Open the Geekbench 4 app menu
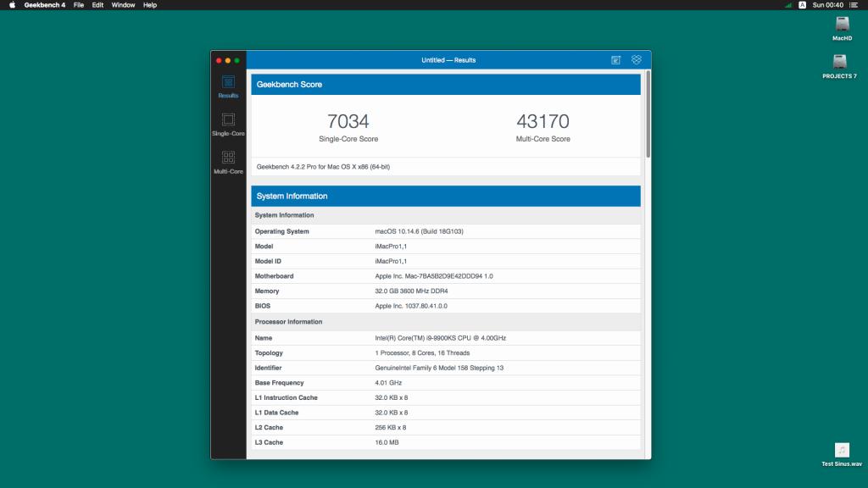This screenshot has height=488, width=868. click(x=44, y=5)
